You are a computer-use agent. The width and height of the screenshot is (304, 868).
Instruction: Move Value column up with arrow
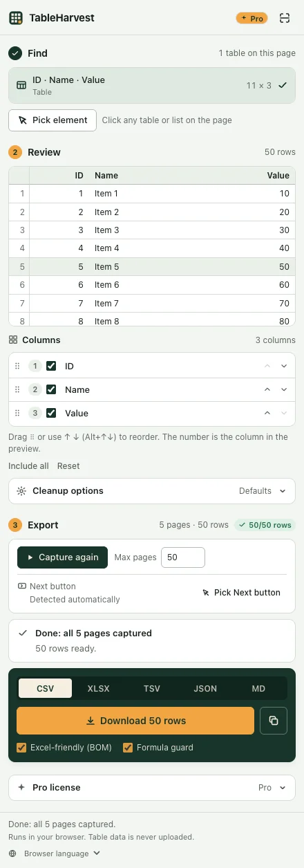coord(267,414)
